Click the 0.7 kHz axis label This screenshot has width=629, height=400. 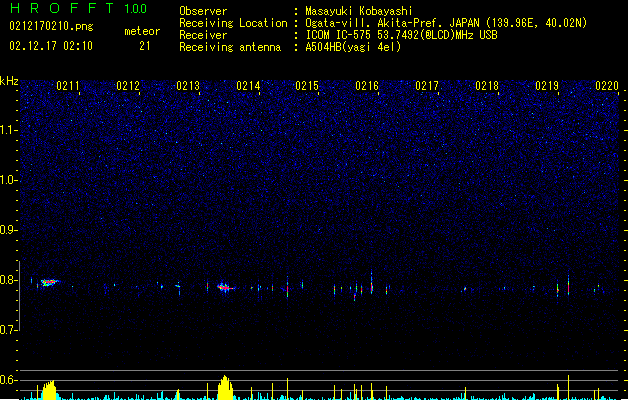tap(8, 330)
